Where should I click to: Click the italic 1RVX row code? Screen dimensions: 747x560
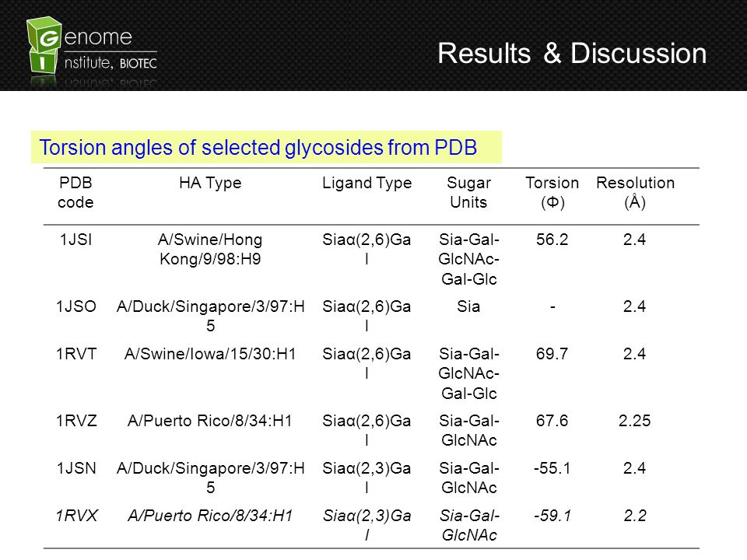[76, 515]
